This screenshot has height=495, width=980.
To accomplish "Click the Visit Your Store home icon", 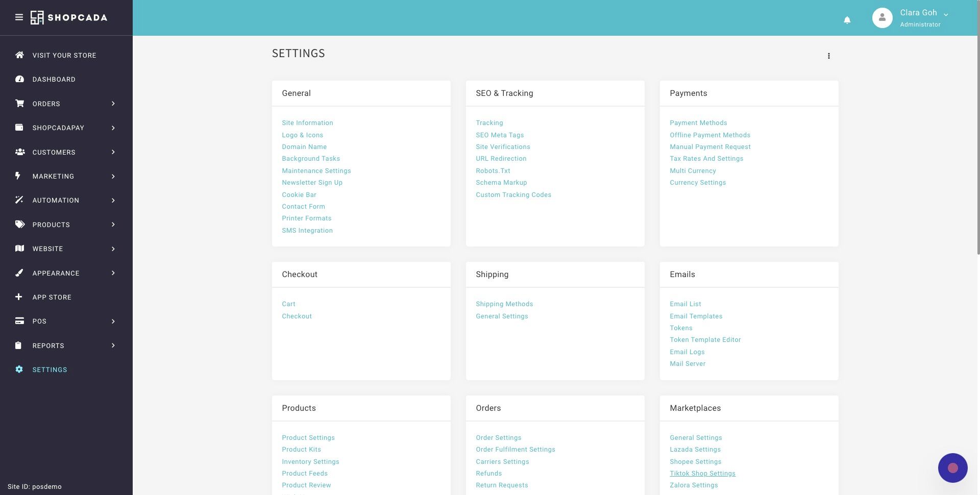I will coord(19,55).
